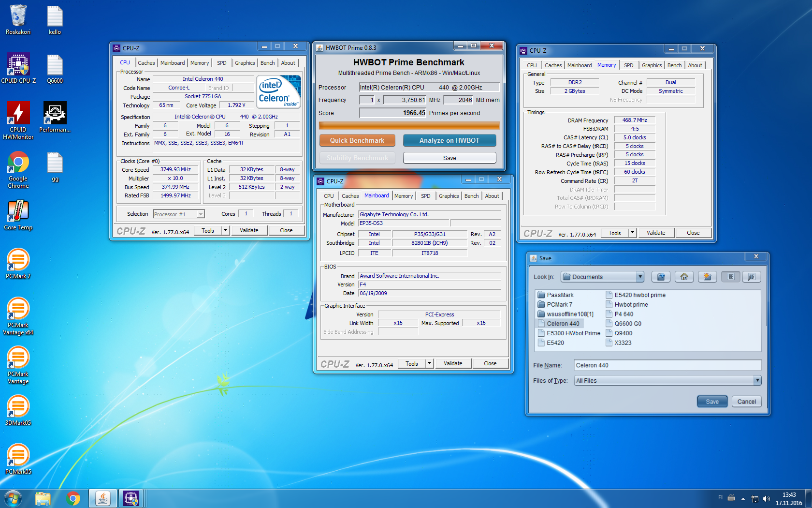Select Q6600 G0 file in list

(x=623, y=324)
